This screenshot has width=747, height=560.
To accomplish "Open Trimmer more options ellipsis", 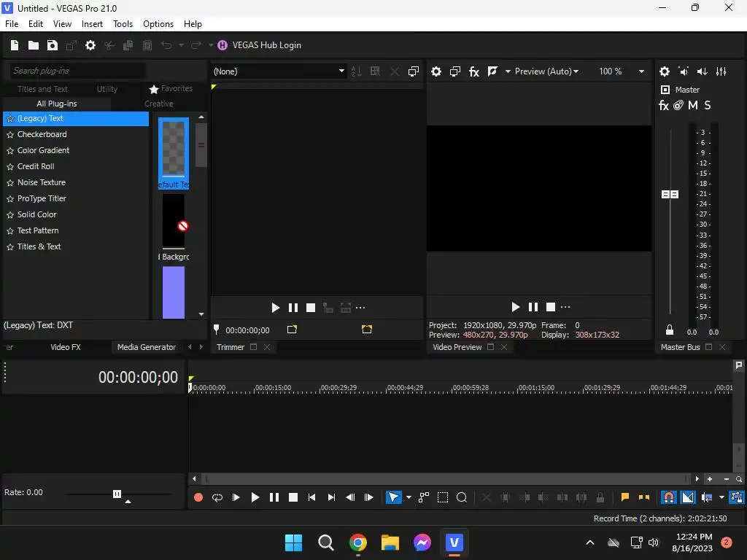I will click(x=360, y=308).
